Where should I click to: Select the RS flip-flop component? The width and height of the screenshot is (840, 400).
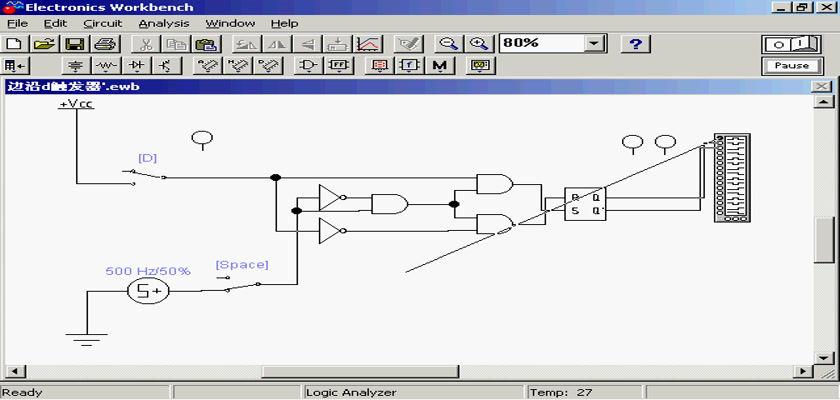coord(586,204)
